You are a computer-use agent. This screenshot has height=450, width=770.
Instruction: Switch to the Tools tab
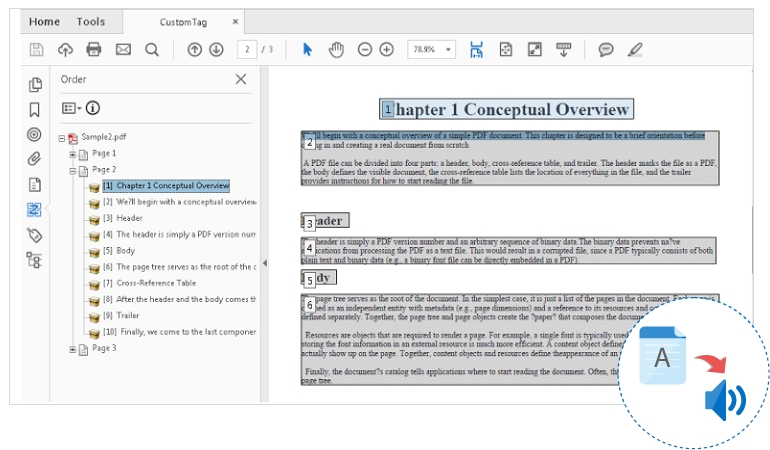[x=90, y=21]
